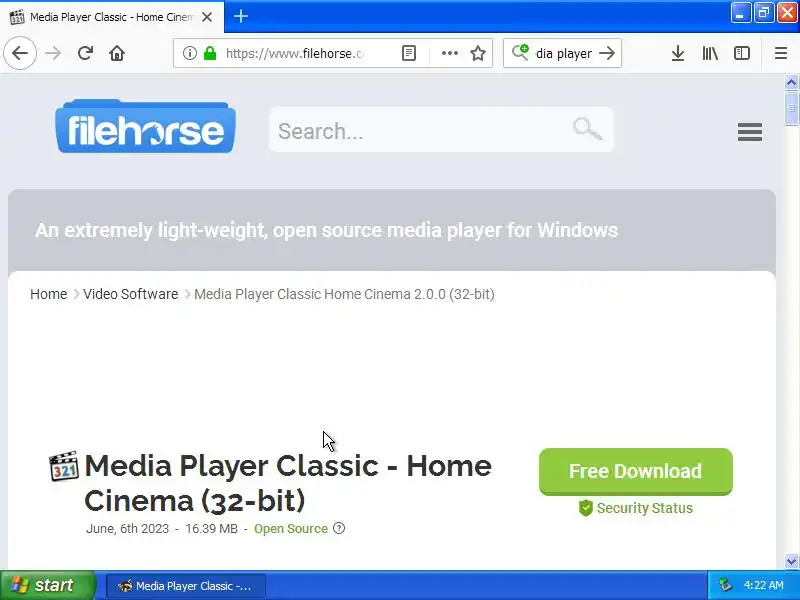Open the browser home page

117,53
